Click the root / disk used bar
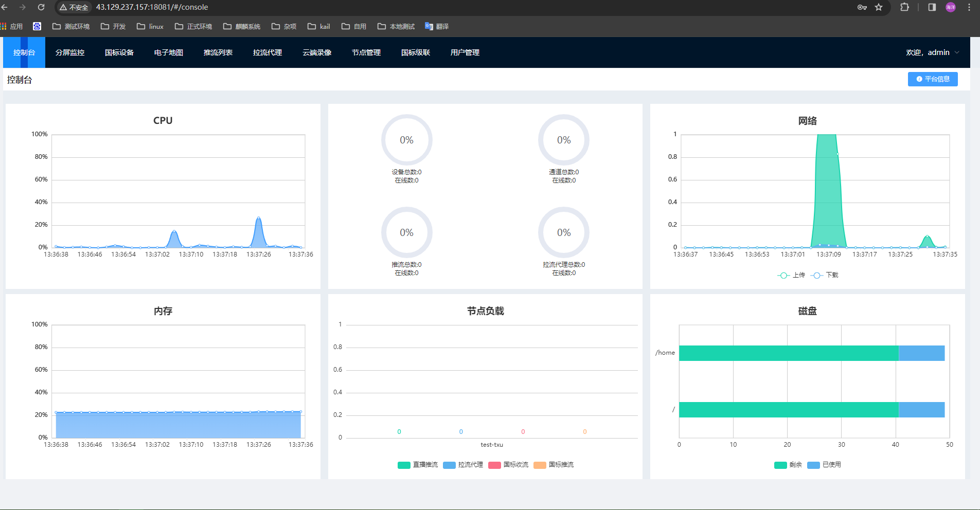Image resolution: width=980 pixels, height=510 pixels. pos(922,410)
